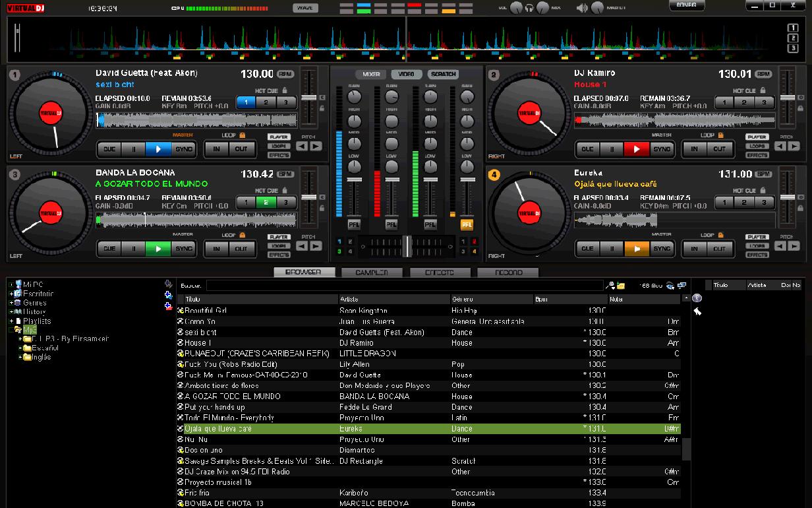This screenshot has width=812, height=508.
Task: Open the VIDEO mixer panel
Action: [x=407, y=74]
